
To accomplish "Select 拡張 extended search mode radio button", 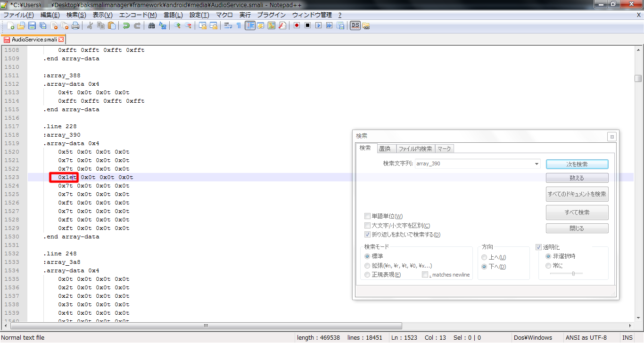I will pyautogui.click(x=367, y=266).
